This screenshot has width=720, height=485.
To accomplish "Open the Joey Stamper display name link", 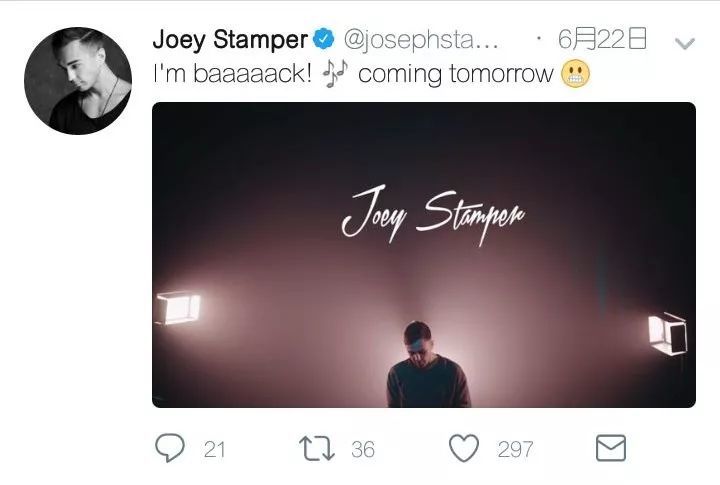I will (x=230, y=39).
